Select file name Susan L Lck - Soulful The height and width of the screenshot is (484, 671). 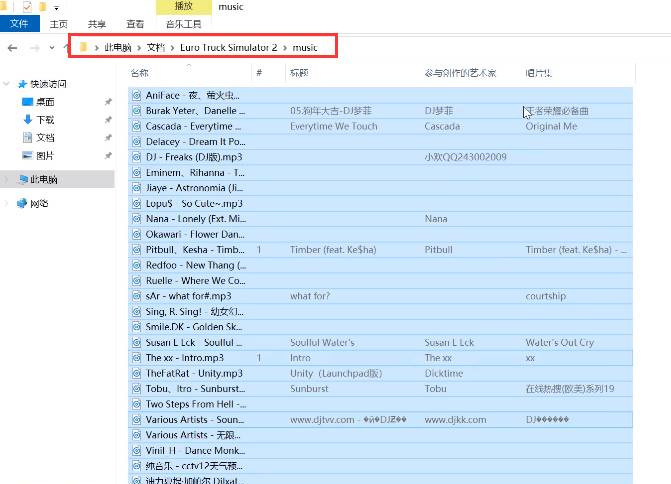click(x=194, y=342)
